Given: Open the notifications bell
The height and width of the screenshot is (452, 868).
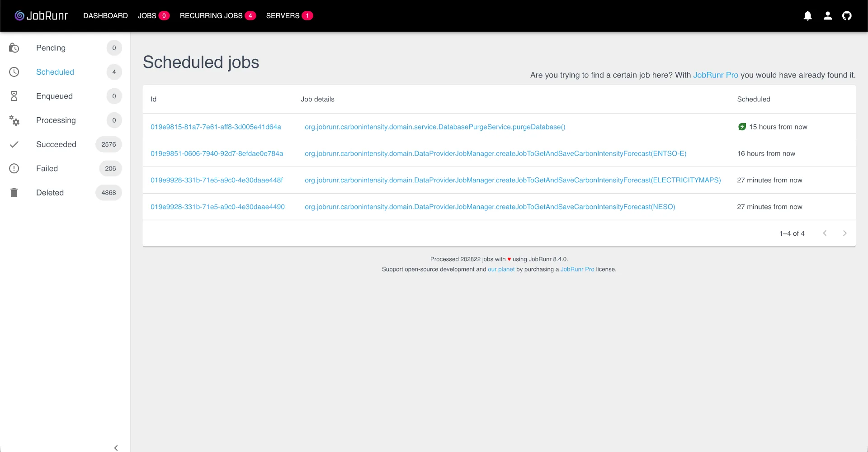Looking at the screenshot, I should [x=807, y=16].
